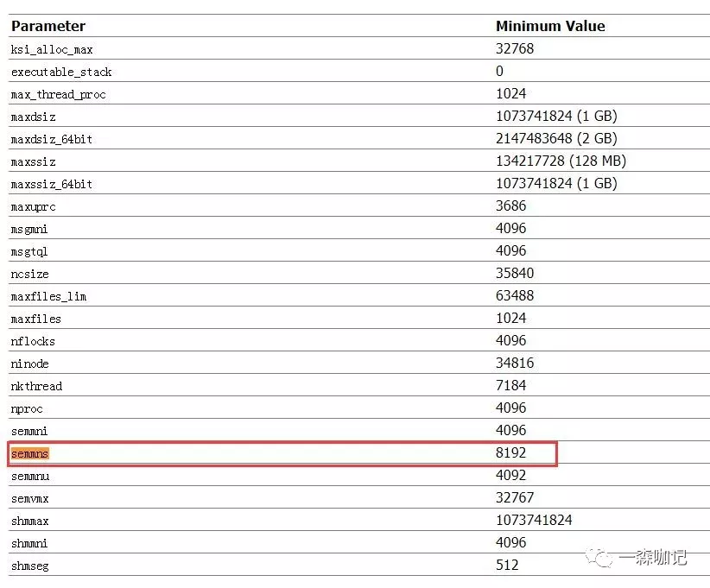Click the nflocks parameter name
The image size is (710, 588).
click(x=33, y=341)
